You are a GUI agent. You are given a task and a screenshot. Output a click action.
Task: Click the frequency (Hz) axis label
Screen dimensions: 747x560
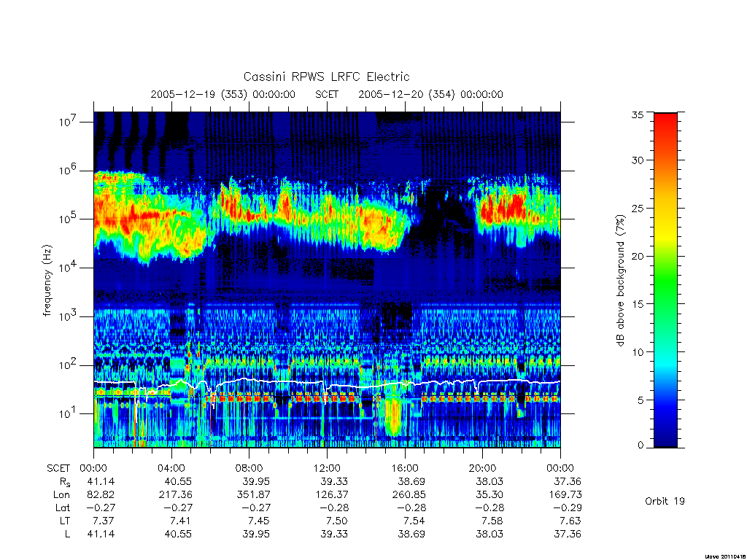coord(47,281)
